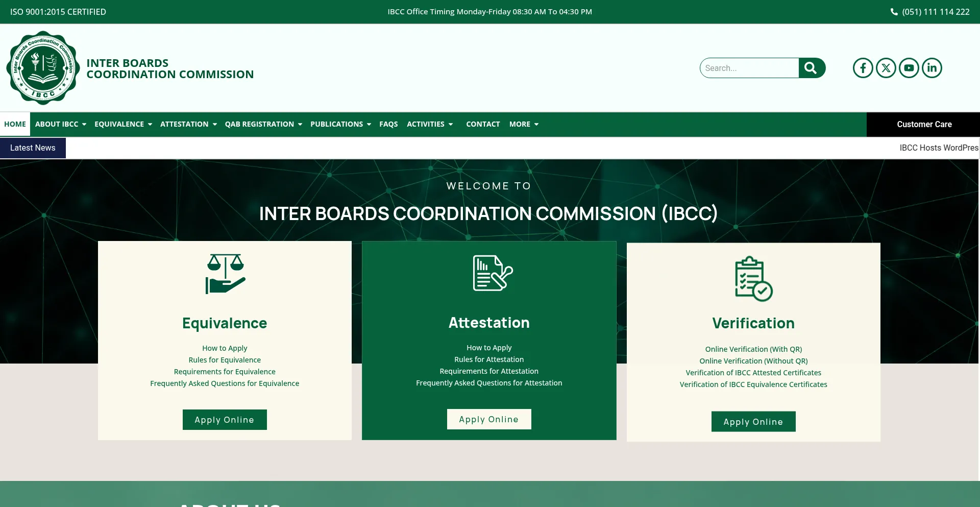Click inside the Search text field

point(749,68)
